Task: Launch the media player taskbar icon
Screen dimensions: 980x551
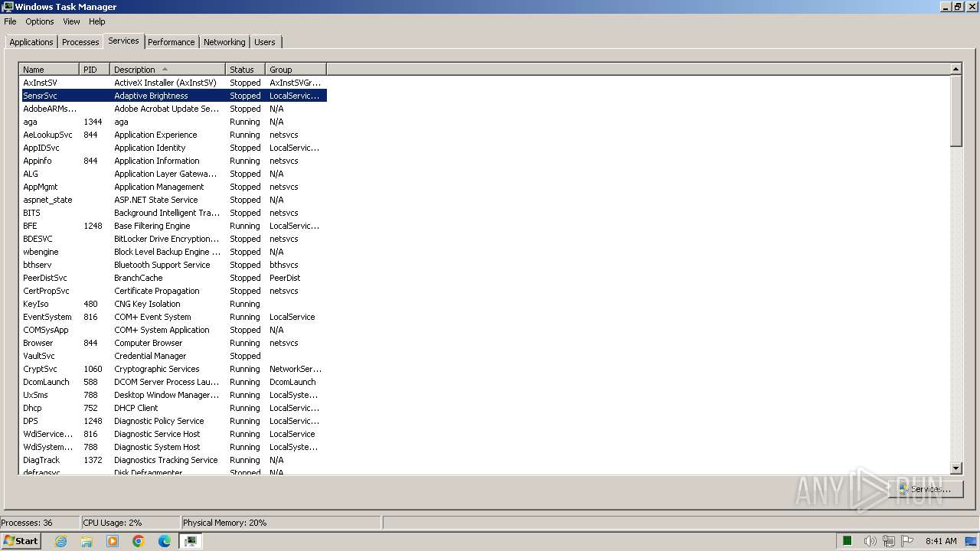Action: tap(113, 541)
